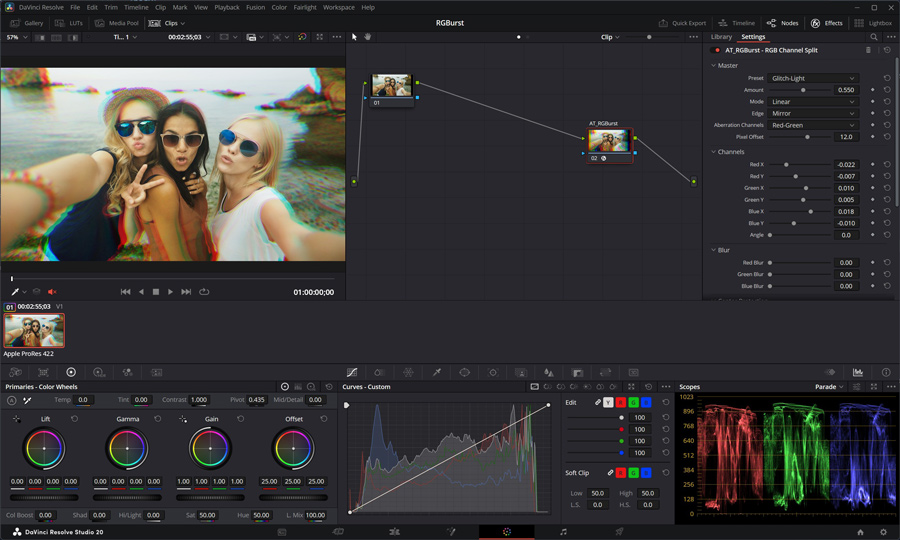The width and height of the screenshot is (900, 540).
Task: Reset the Amount parameter
Action: (887, 90)
